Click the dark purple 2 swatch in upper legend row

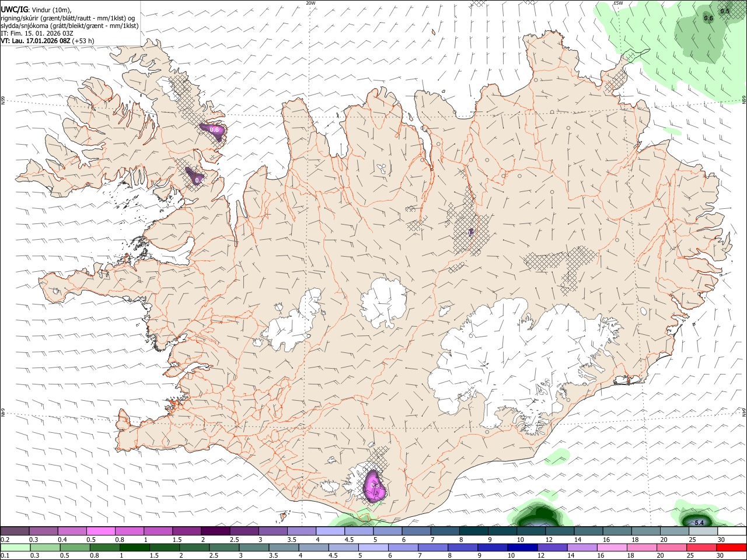(x=215, y=531)
